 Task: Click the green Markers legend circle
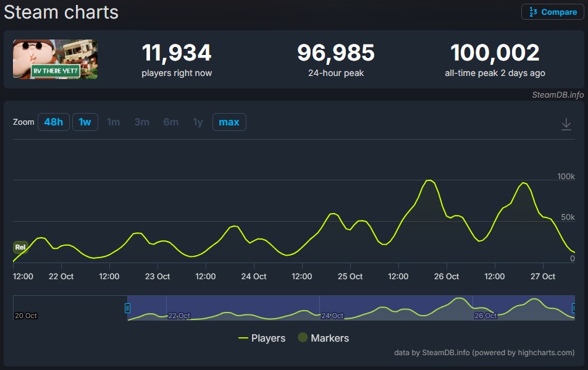pyautogui.click(x=303, y=338)
